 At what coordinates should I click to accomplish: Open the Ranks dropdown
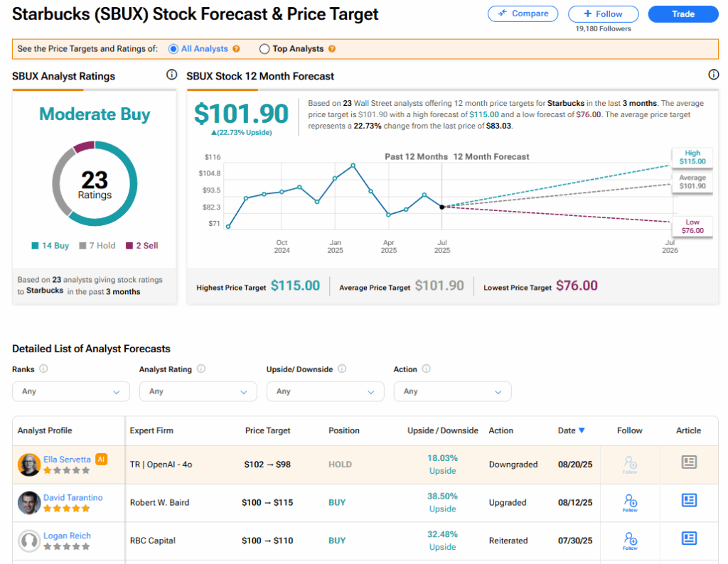71,391
